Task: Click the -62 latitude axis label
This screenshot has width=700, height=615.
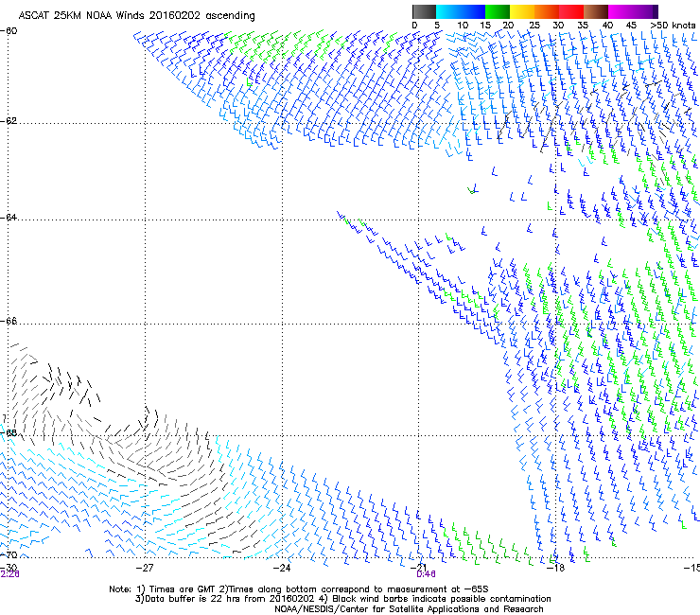Action: point(9,121)
